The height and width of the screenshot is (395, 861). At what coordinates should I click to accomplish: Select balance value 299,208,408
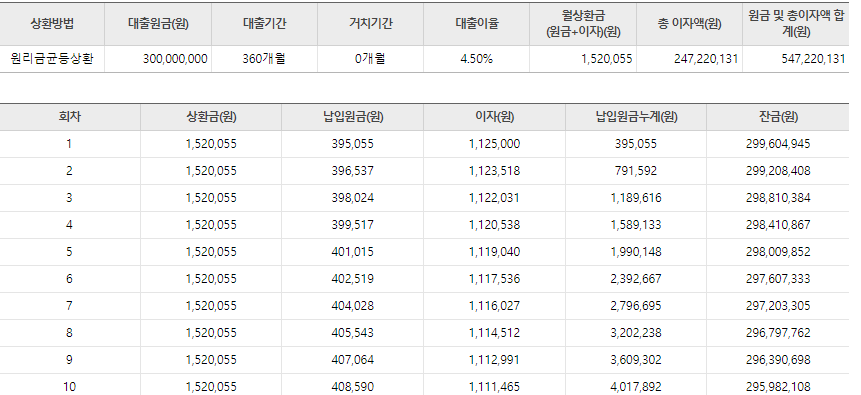pyautogui.click(x=778, y=171)
